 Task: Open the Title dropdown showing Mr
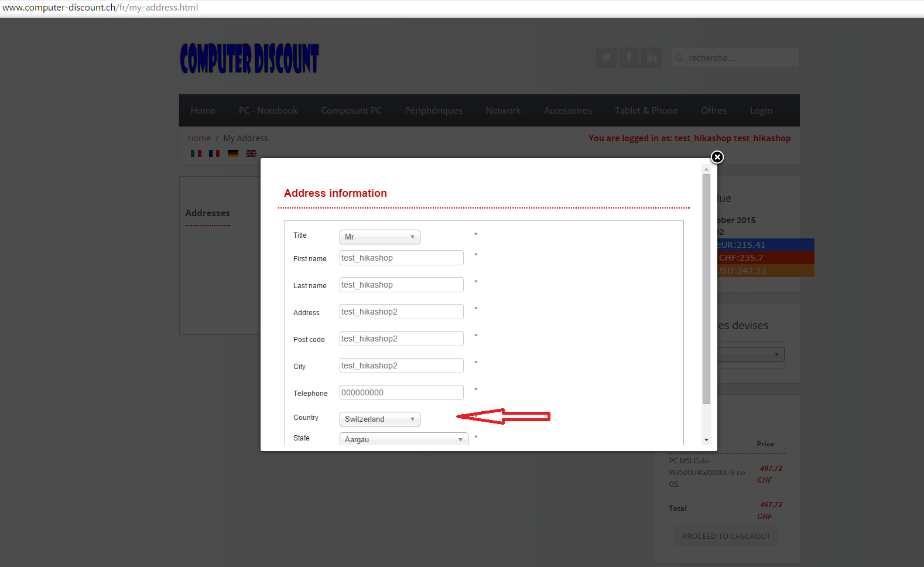380,237
